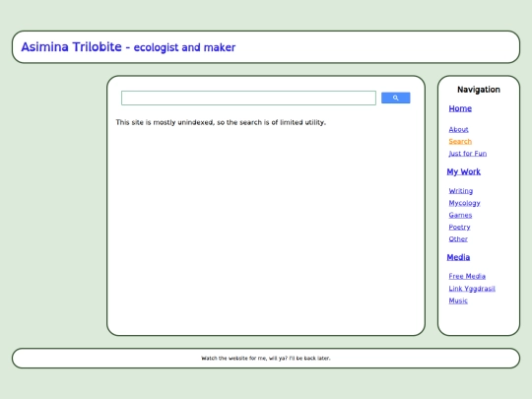Open the Just for Fun link
The image size is (532, 399).
(468, 154)
